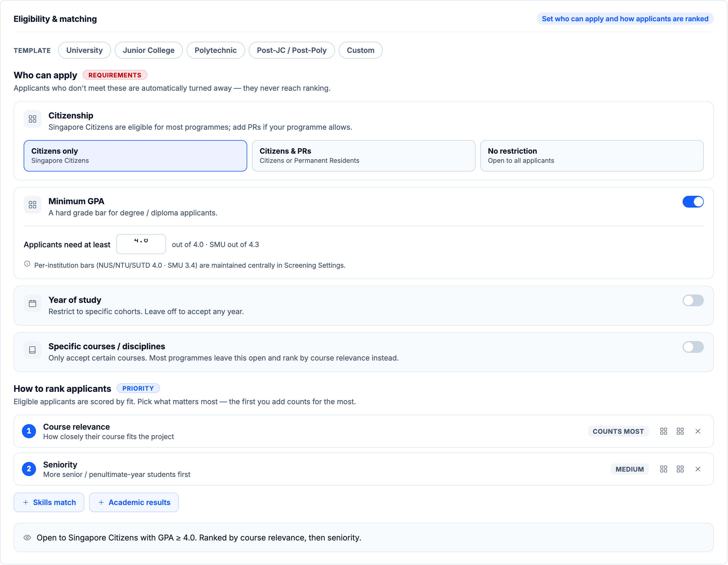The image size is (728, 565).
Task: Click the PRIORITY badge
Action: click(138, 388)
